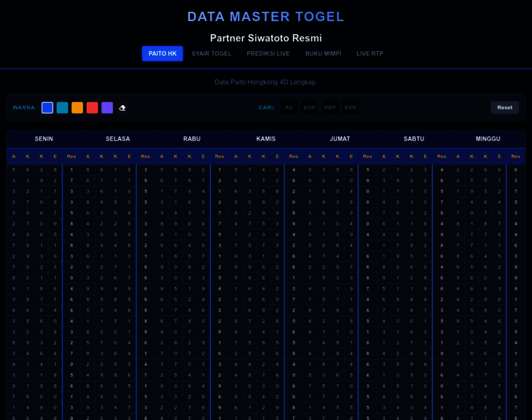
Task: Click the DATA MASTER TOGEL title
Action: [266, 17]
